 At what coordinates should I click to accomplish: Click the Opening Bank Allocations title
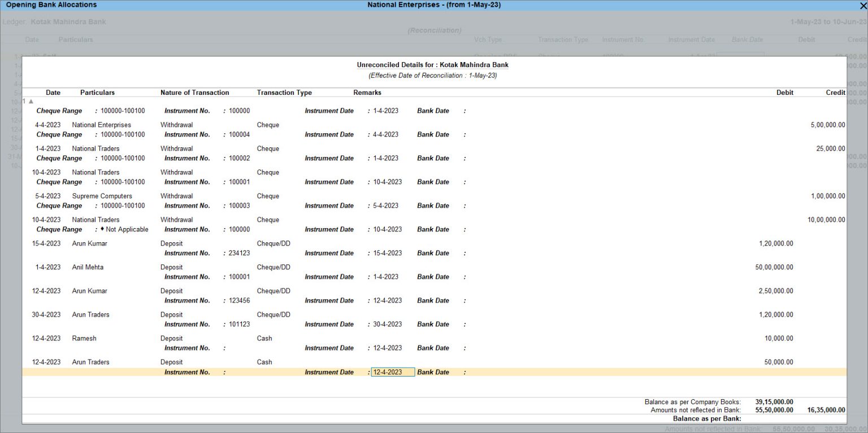51,5
